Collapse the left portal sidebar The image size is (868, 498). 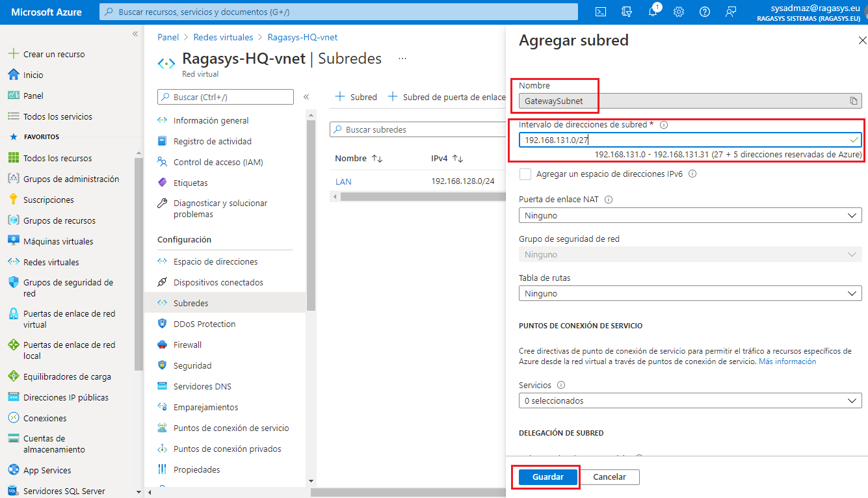(x=135, y=34)
